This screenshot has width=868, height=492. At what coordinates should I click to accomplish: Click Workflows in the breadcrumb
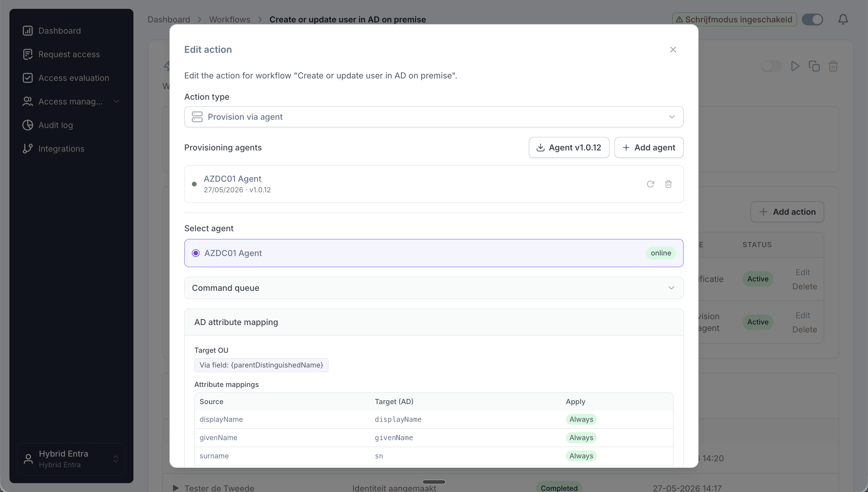click(230, 19)
